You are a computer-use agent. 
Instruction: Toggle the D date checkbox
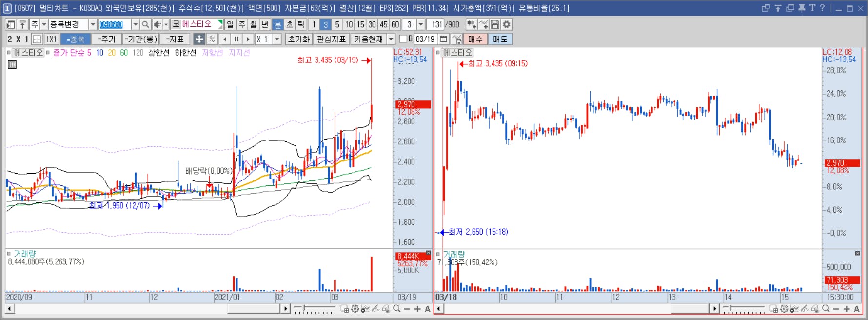pyautogui.click(x=403, y=39)
